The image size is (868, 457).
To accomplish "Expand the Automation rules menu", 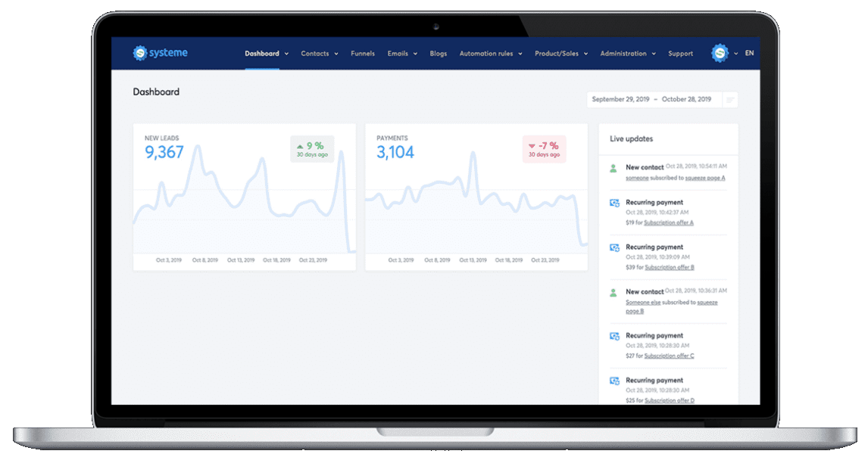I will 491,54.
